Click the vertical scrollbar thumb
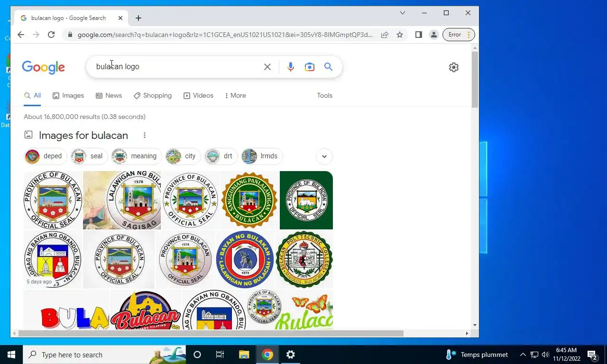Screen dimensions: 607x364 click(475, 80)
